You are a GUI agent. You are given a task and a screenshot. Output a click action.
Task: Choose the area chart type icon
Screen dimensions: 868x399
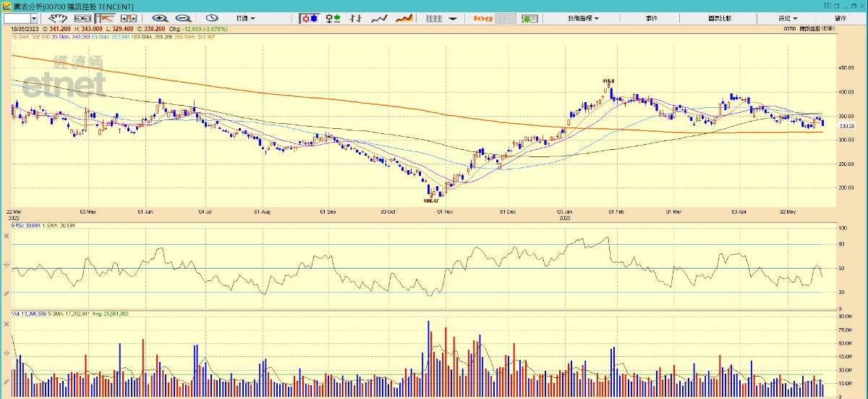(x=404, y=18)
